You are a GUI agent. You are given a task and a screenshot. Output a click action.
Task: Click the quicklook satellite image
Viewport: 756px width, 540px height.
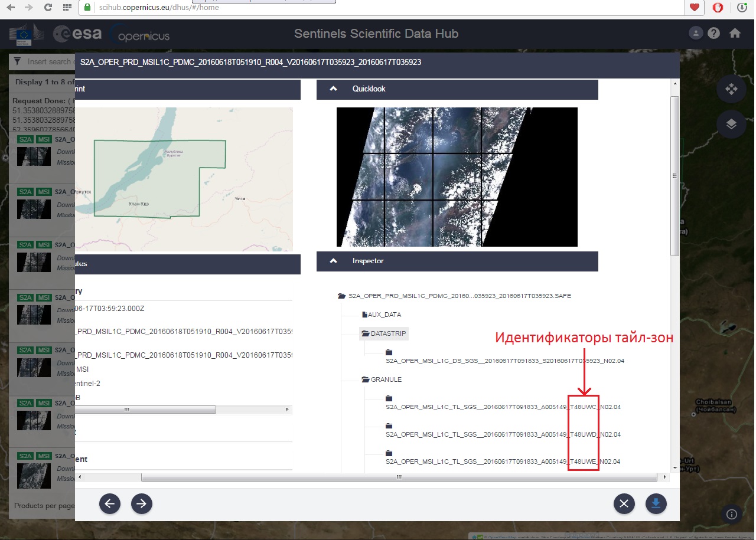click(457, 176)
